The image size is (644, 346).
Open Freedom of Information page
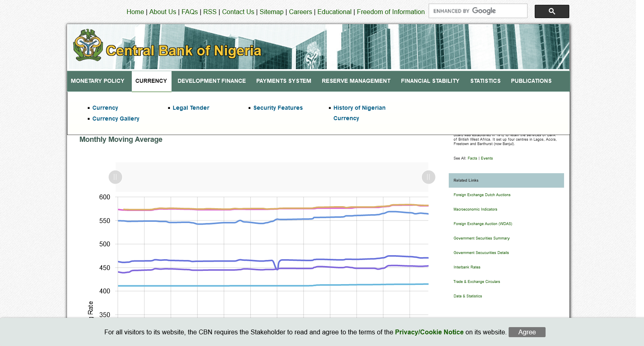pyautogui.click(x=390, y=12)
